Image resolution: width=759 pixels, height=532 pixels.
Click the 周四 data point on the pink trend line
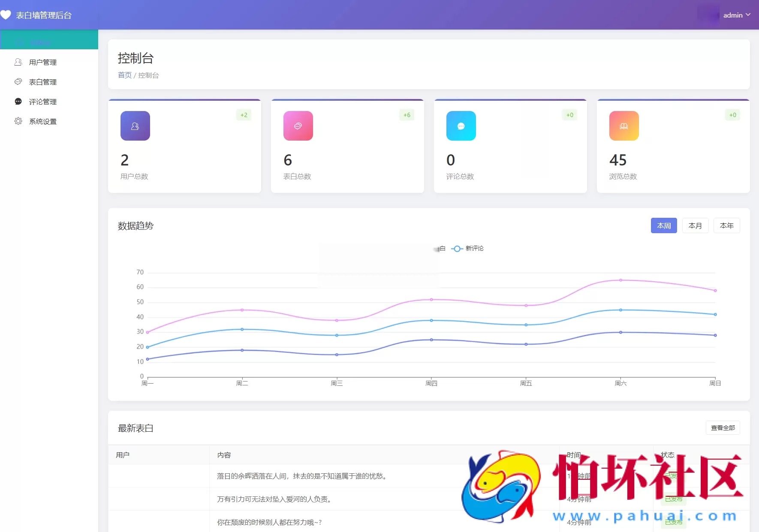(431, 299)
